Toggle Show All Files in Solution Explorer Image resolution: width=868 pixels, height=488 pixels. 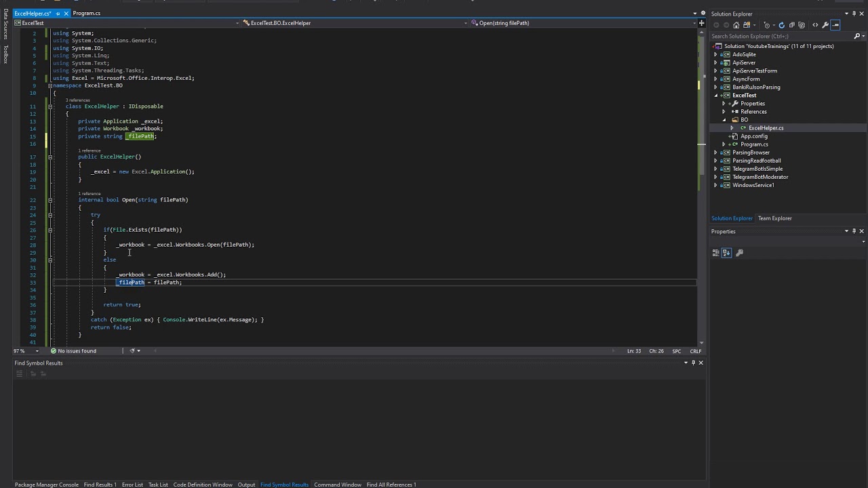point(802,25)
